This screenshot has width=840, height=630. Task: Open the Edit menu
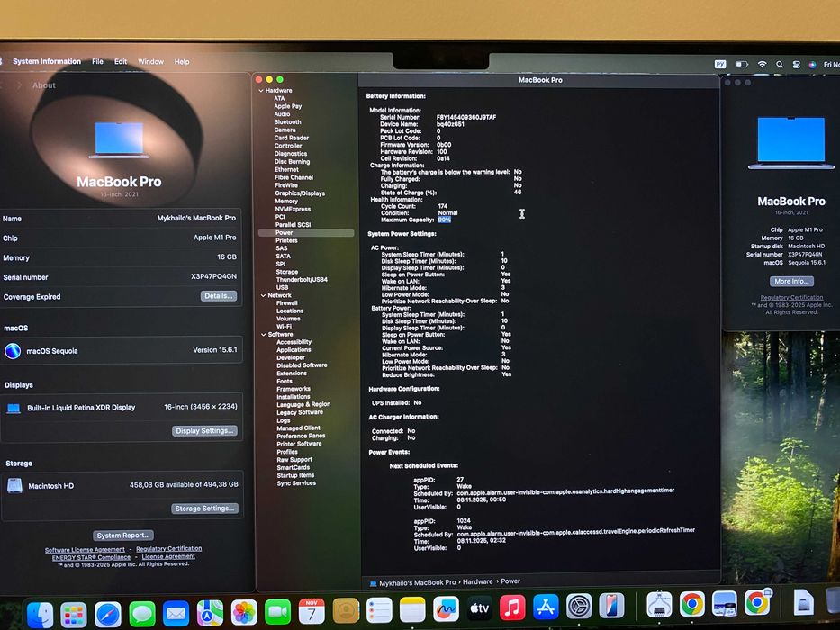pos(121,61)
